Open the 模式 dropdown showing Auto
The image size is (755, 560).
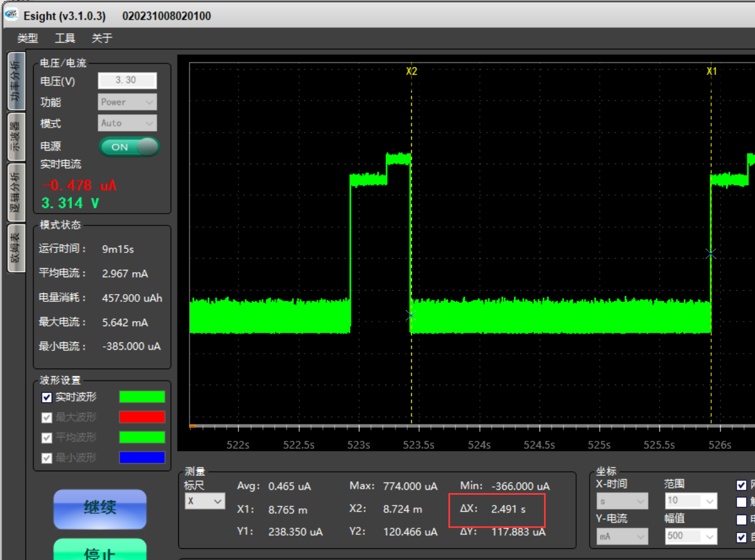(127, 123)
